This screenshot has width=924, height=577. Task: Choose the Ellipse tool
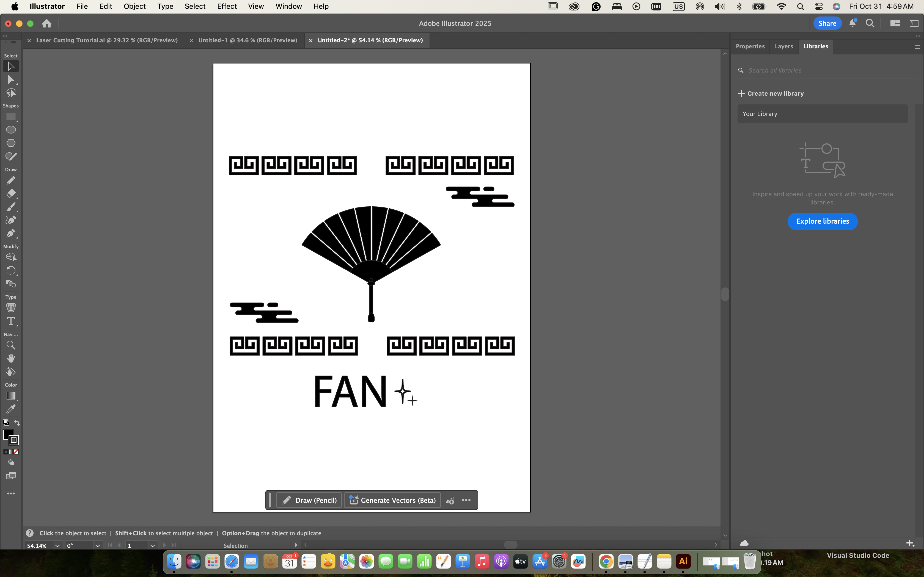point(11,130)
